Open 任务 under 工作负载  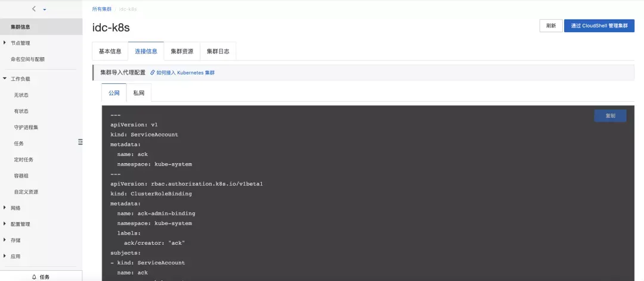pyautogui.click(x=19, y=143)
